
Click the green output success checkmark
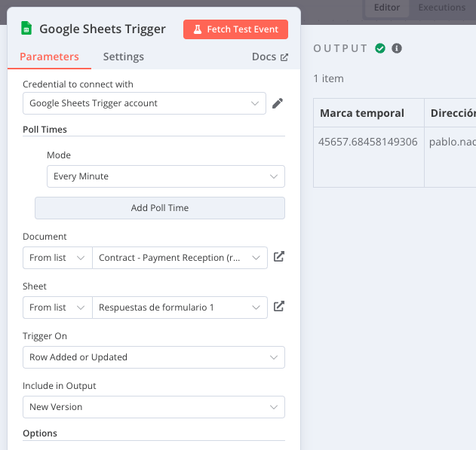tap(380, 48)
